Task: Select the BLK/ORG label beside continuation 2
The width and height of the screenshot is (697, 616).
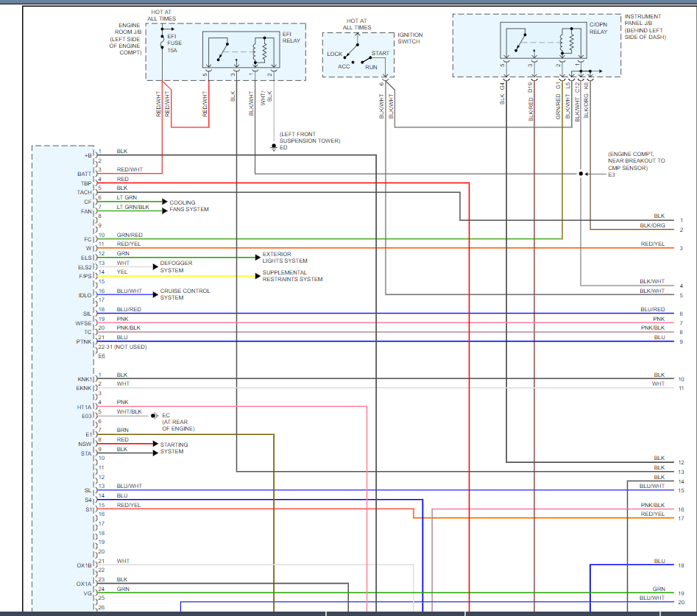Action: coord(652,225)
